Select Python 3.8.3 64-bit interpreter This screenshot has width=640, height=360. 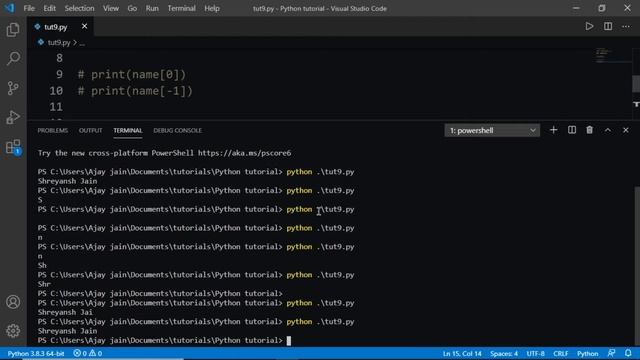pyautogui.click(x=36, y=353)
